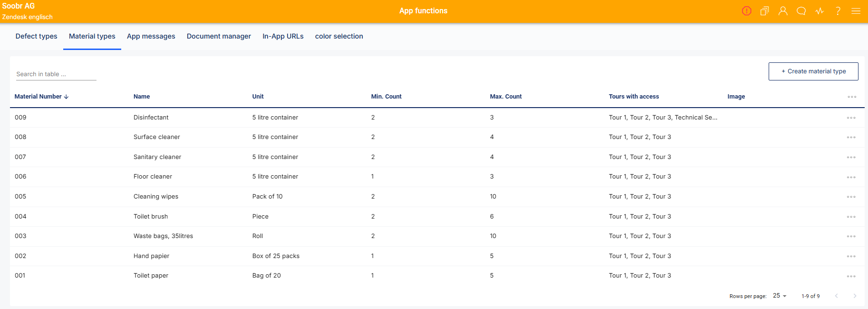Select the Waste bags, 35litres row
Viewport: 868px width, 309px height.
163,236
